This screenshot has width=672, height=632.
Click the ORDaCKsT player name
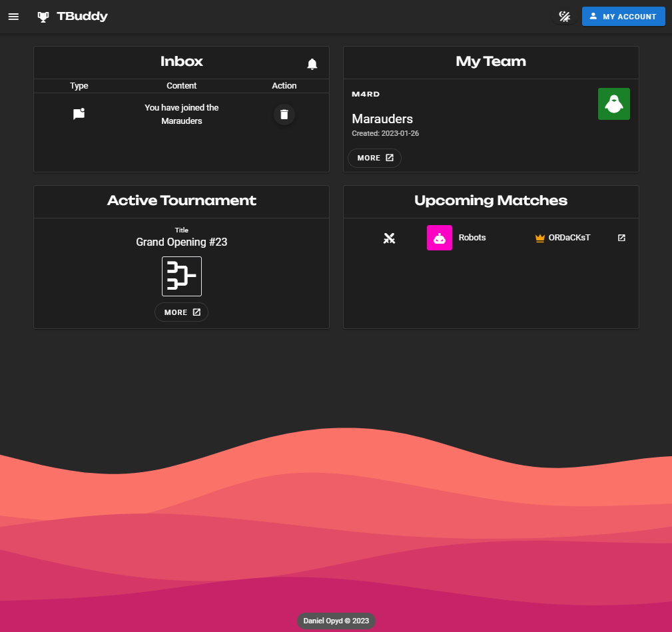pyautogui.click(x=569, y=237)
